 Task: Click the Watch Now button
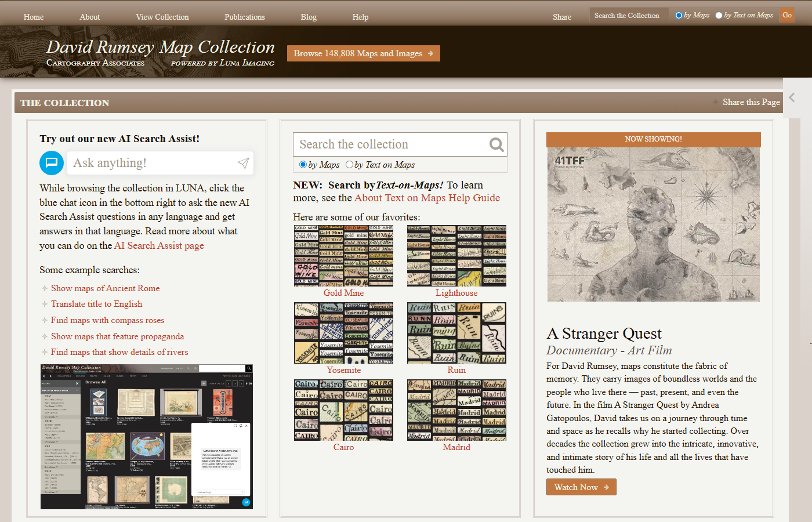click(x=581, y=487)
